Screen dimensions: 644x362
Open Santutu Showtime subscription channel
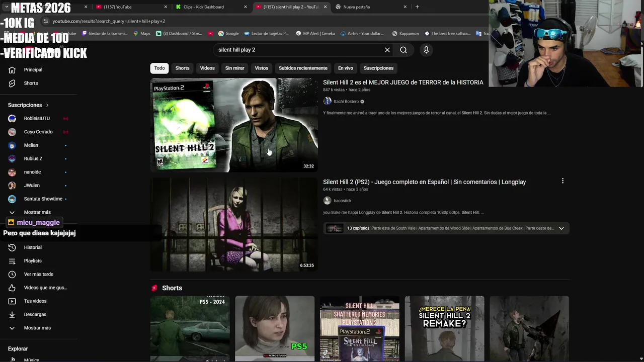(43, 199)
